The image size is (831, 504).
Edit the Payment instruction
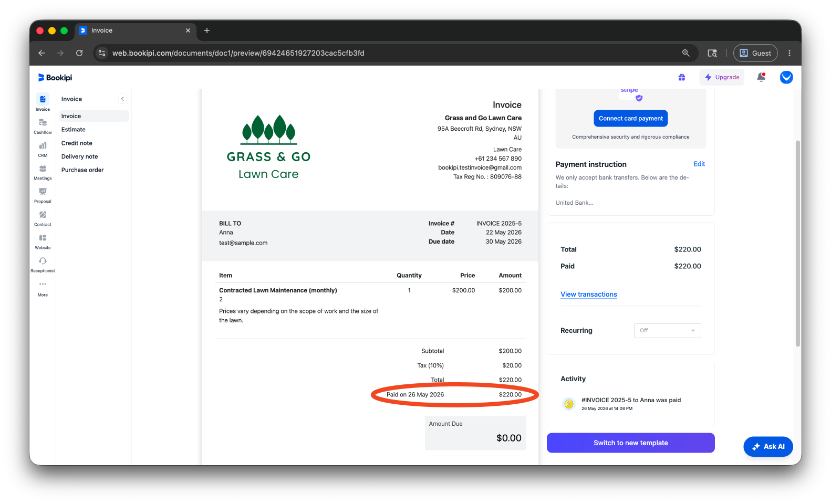coord(699,164)
